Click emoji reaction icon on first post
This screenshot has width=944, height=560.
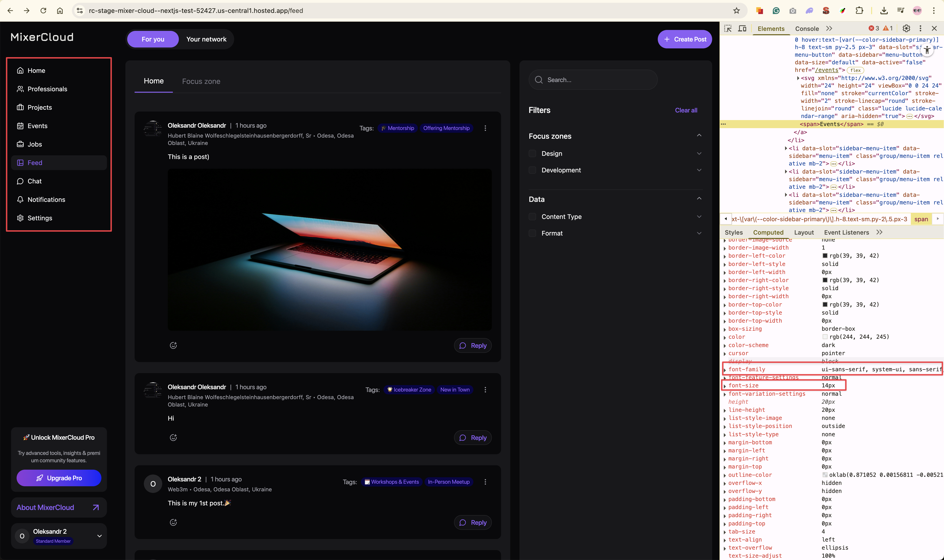173,345
